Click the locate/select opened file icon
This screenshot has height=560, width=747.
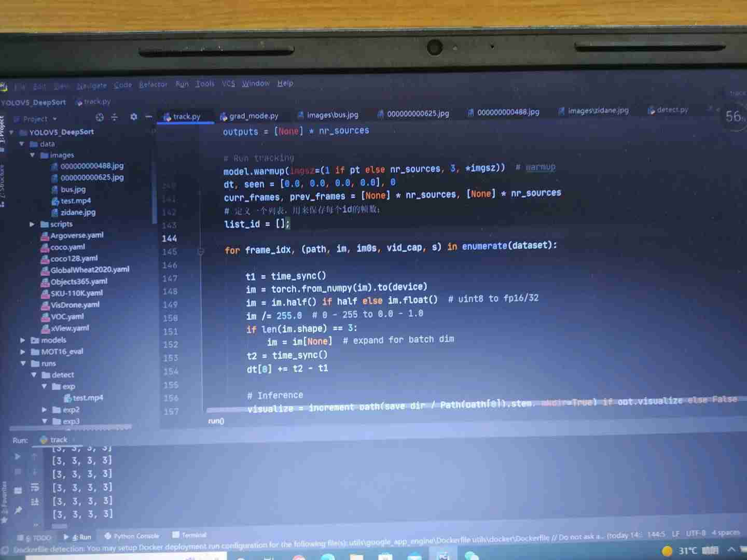(100, 118)
